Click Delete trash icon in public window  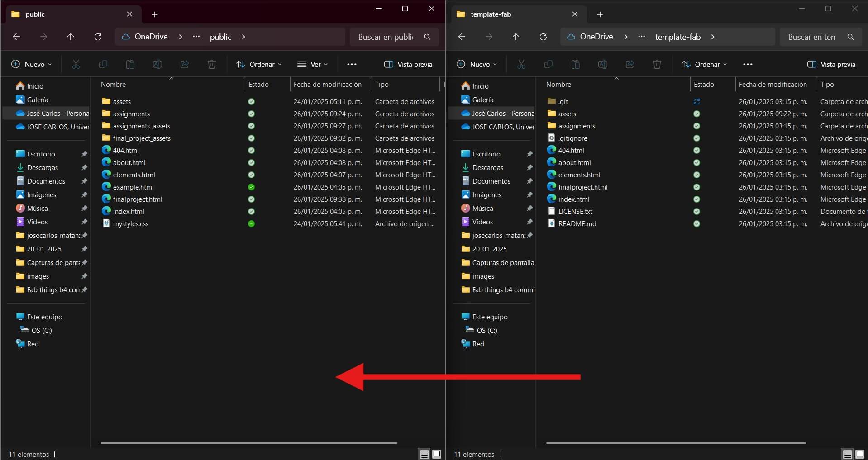[212, 64]
